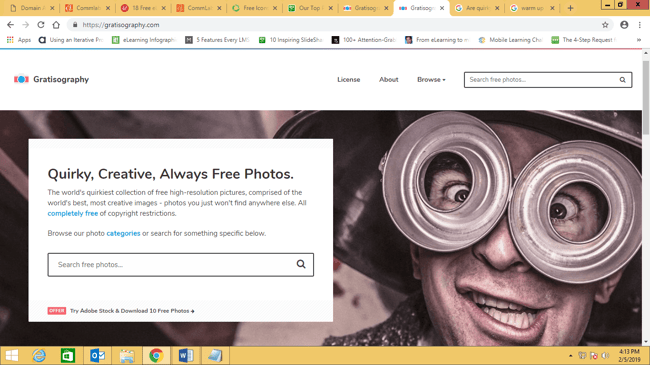Click the page vertical scrollbar thumb
This screenshot has height=365, width=650.
tap(646, 97)
